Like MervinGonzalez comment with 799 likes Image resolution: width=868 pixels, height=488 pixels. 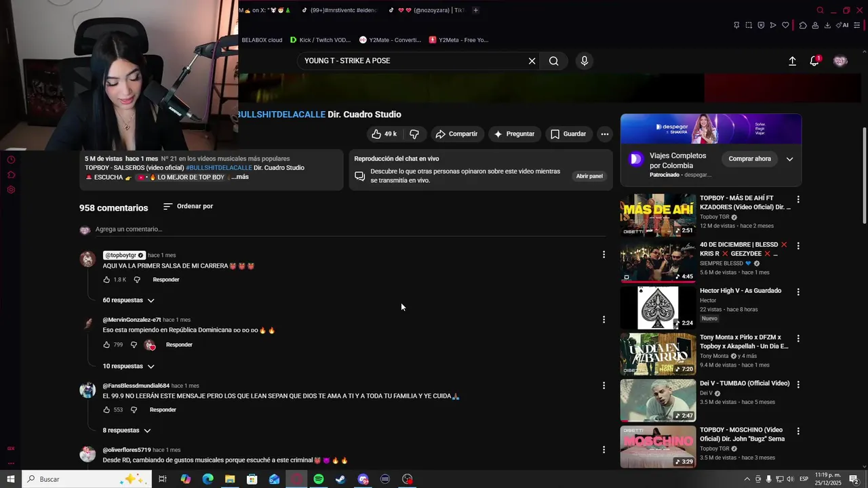[106, 345]
